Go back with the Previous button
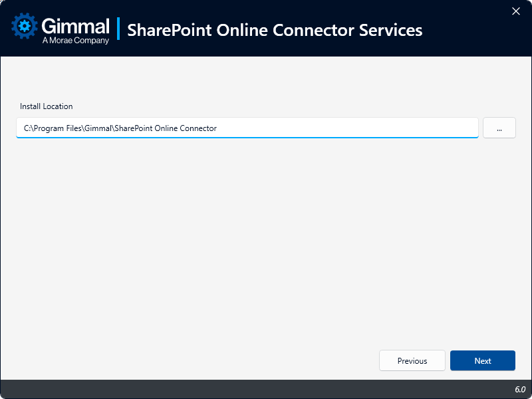This screenshot has width=532, height=399. click(412, 360)
